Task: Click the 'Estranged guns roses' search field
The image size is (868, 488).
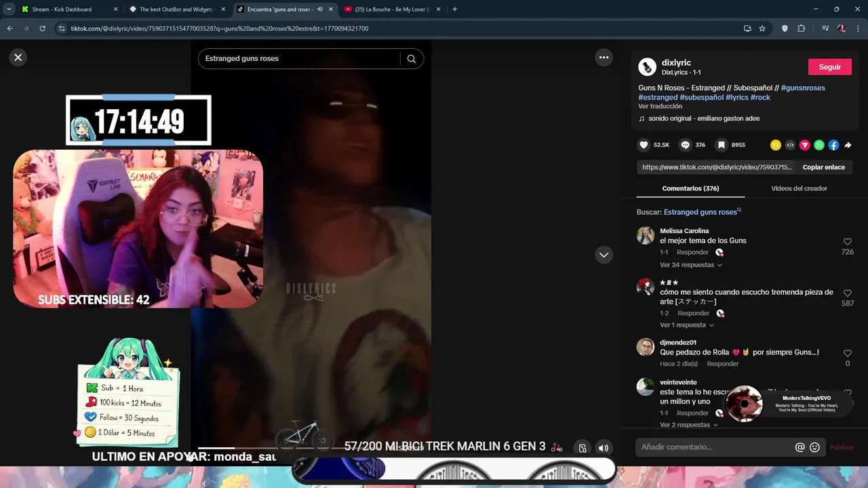Action: coord(300,59)
